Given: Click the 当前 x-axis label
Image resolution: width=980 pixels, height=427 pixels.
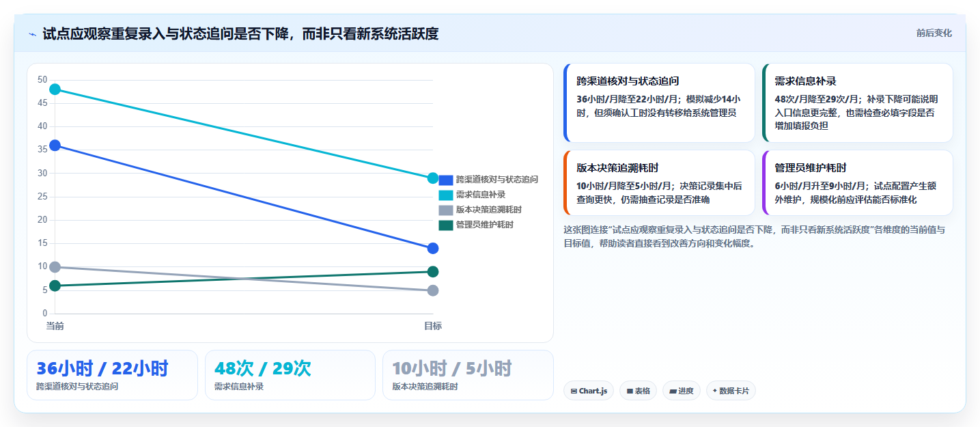Looking at the screenshot, I should pyautogui.click(x=55, y=326).
